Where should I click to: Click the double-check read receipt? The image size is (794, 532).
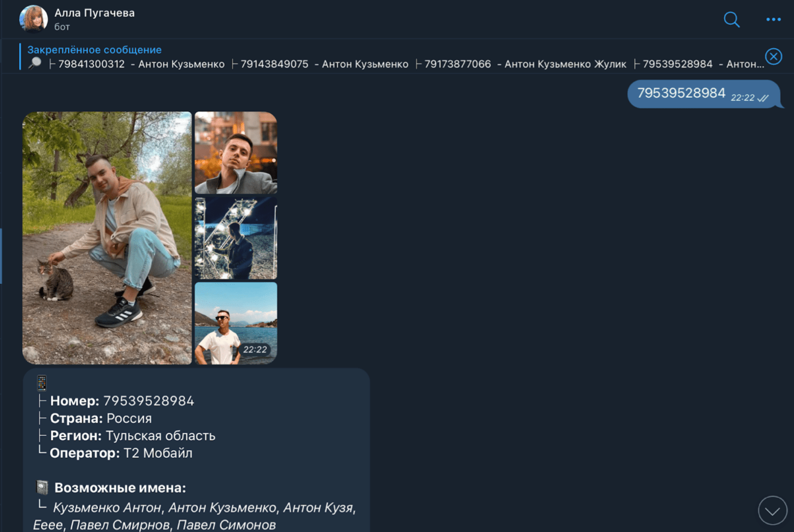click(762, 98)
